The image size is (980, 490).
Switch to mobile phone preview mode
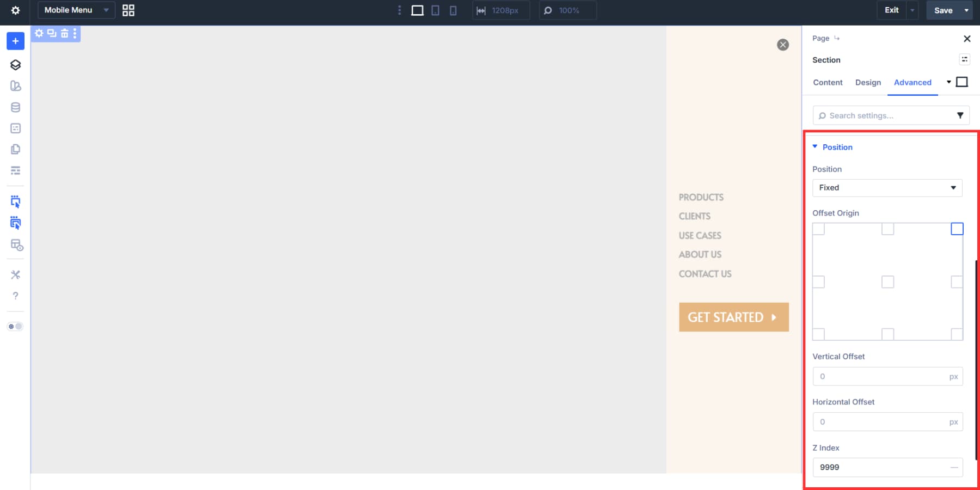(x=452, y=10)
